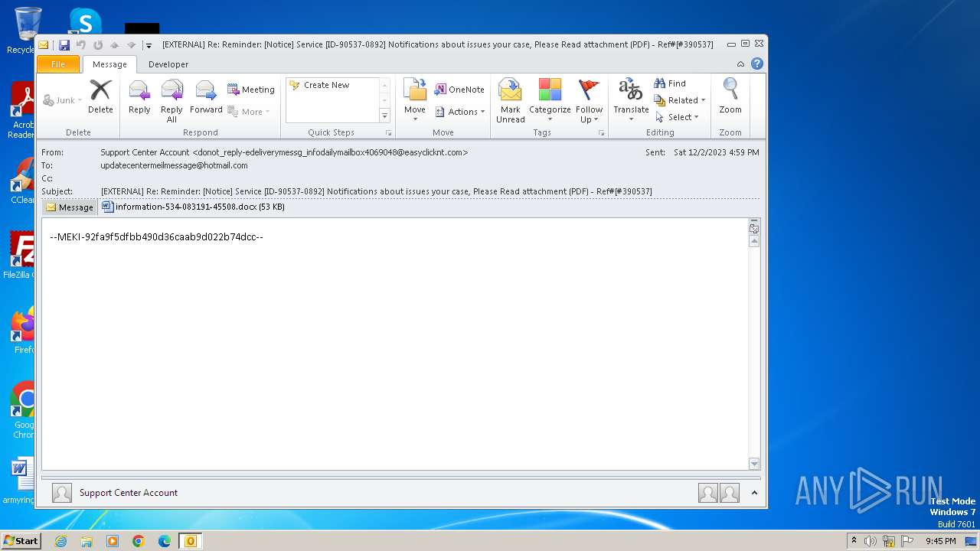The width and height of the screenshot is (980, 551).
Task: Open the docx attachment file
Action: click(193, 207)
